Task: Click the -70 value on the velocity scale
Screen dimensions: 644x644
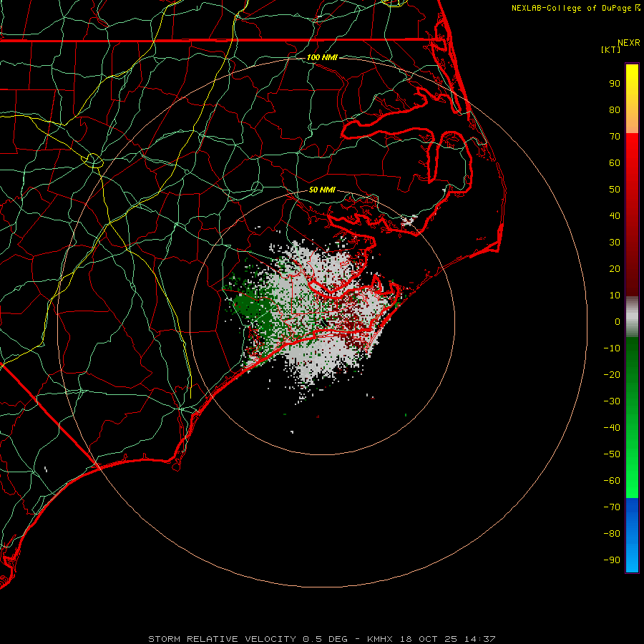Action: [x=612, y=507]
